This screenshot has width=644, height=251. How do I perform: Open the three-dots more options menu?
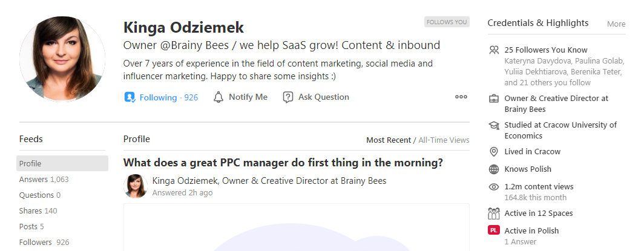pyautogui.click(x=461, y=97)
